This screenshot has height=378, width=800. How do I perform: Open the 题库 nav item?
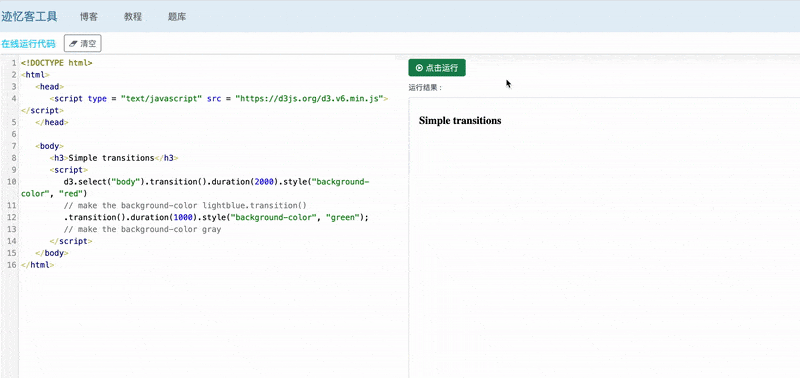pyautogui.click(x=177, y=17)
